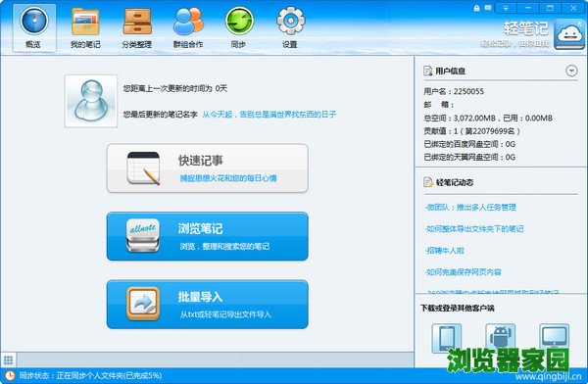Open 如何整体导出文件夹下的笔记 link

(474, 229)
